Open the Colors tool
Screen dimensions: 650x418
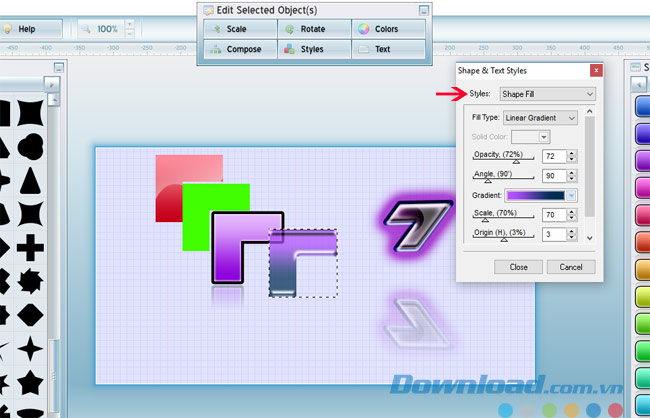coord(388,29)
